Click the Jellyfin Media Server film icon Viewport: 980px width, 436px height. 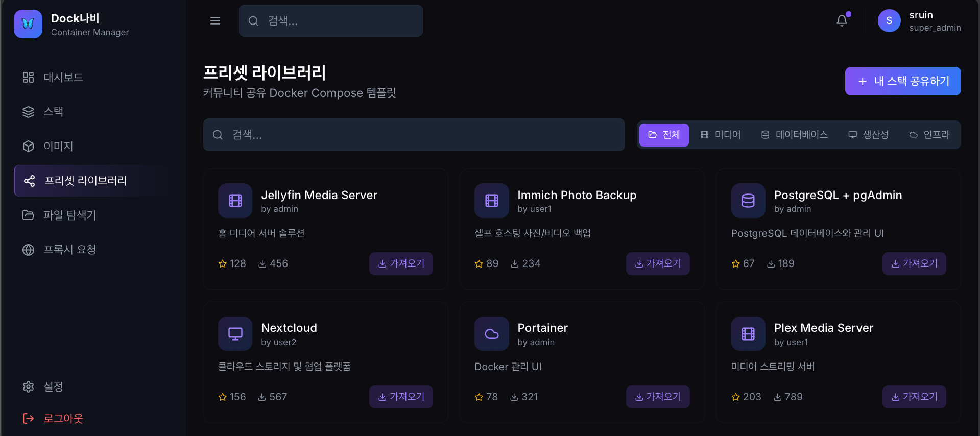235,201
